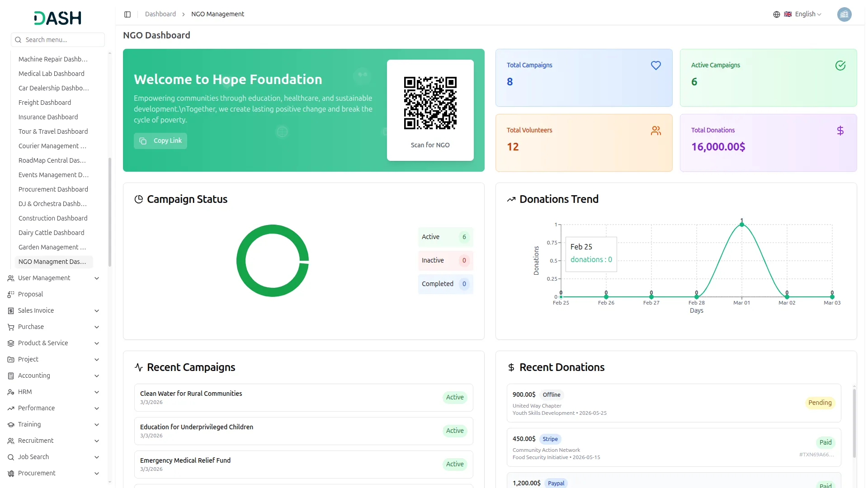Click the volunteers people icon

(656, 131)
